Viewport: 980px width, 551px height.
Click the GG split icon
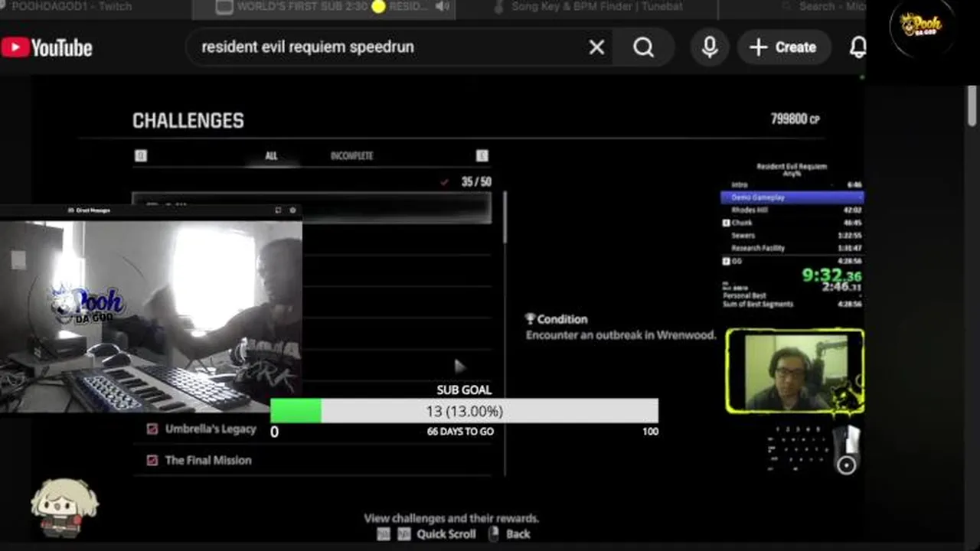pyautogui.click(x=726, y=261)
